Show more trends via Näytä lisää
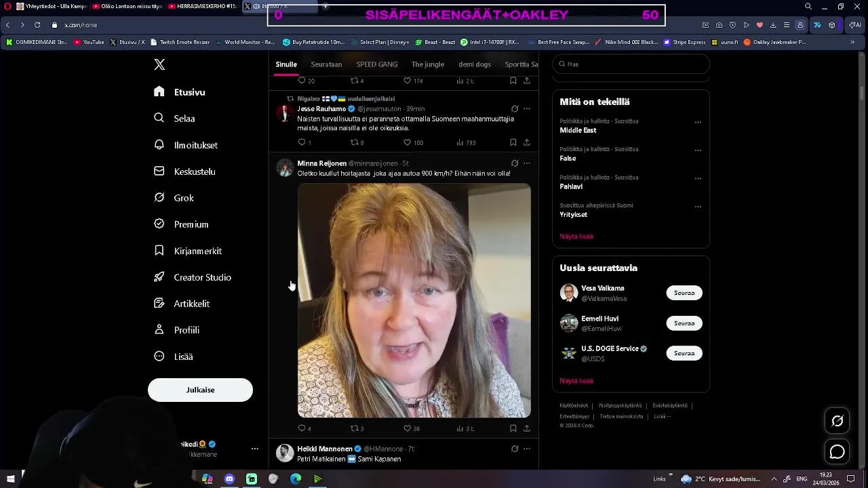The height and width of the screenshot is (488, 868). tap(576, 237)
